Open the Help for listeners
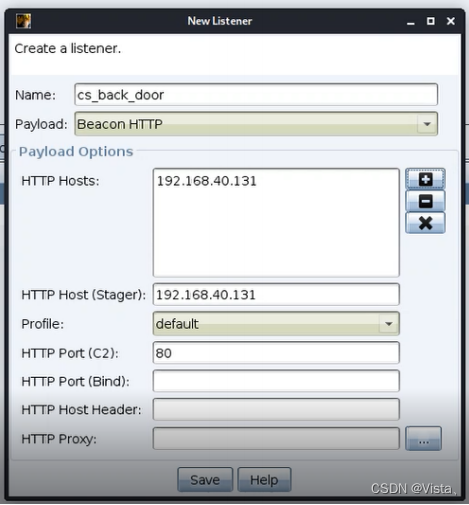 pyautogui.click(x=264, y=480)
